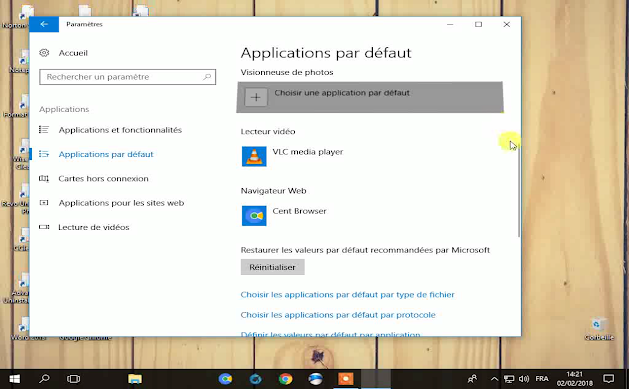Open the Corbeille desktop icon
The image size is (629, 389).
click(x=599, y=329)
